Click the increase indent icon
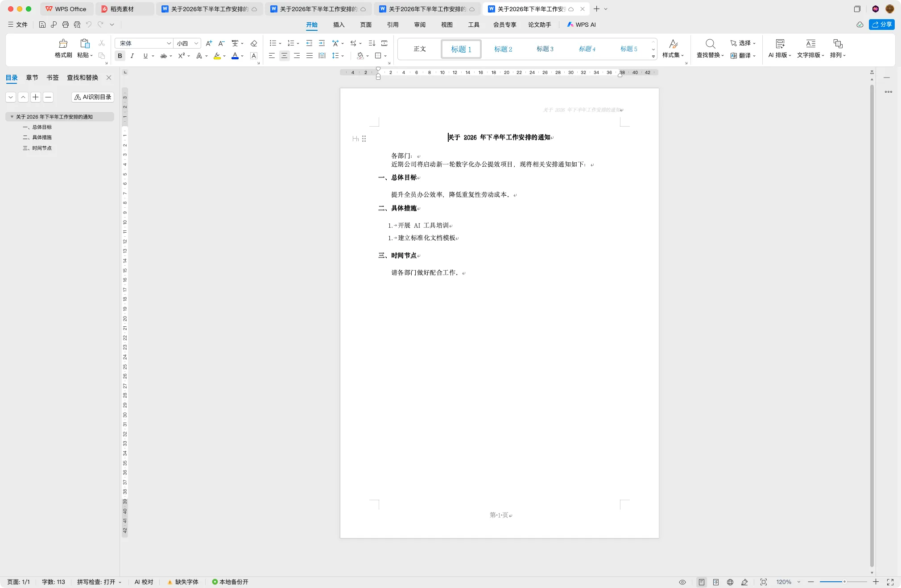Image resolution: width=901 pixels, height=588 pixels. click(x=322, y=43)
